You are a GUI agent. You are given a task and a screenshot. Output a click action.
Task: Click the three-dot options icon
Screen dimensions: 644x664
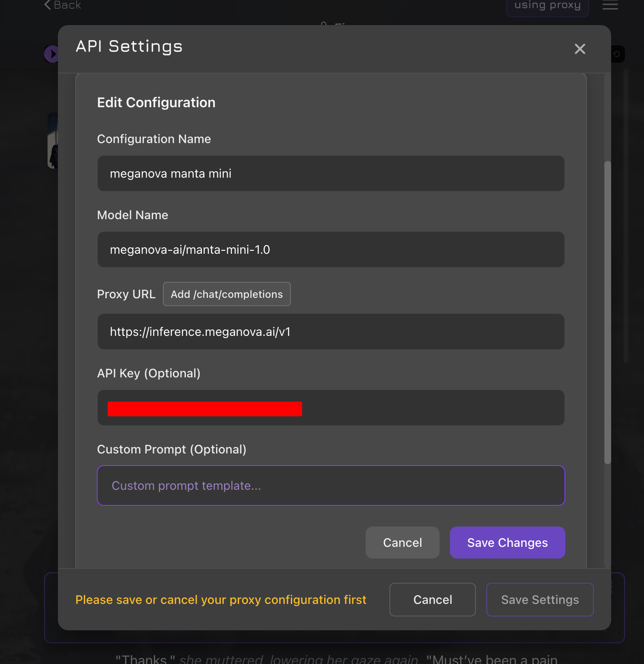(x=612, y=587)
